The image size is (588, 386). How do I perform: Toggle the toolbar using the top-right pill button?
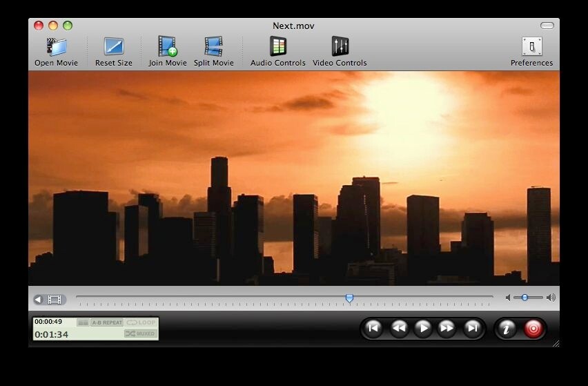[547, 26]
